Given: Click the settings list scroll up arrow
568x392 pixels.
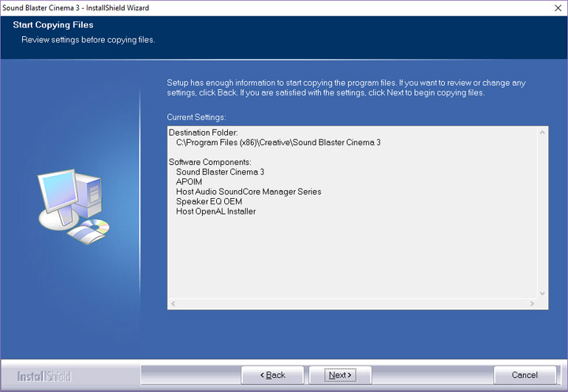Looking at the screenshot, I should (542, 133).
